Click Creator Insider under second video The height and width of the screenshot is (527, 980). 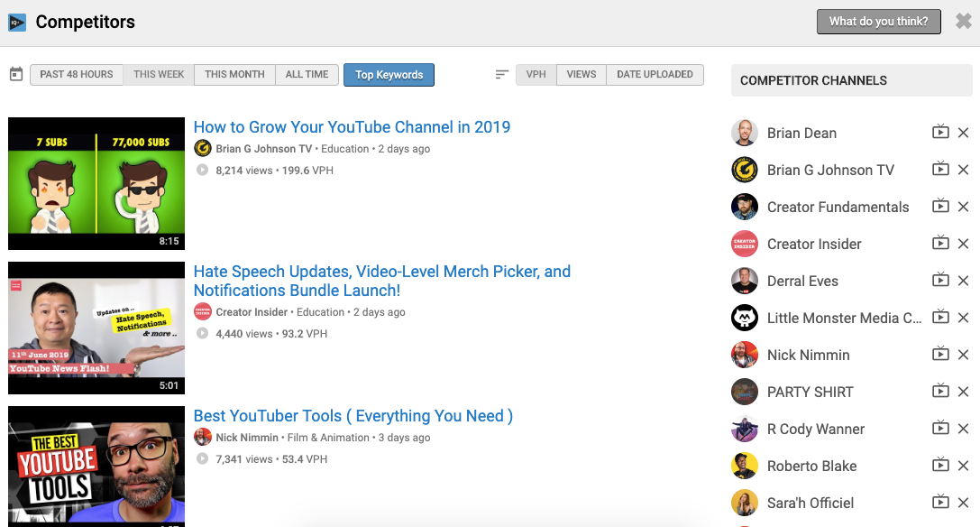(252, 312)
